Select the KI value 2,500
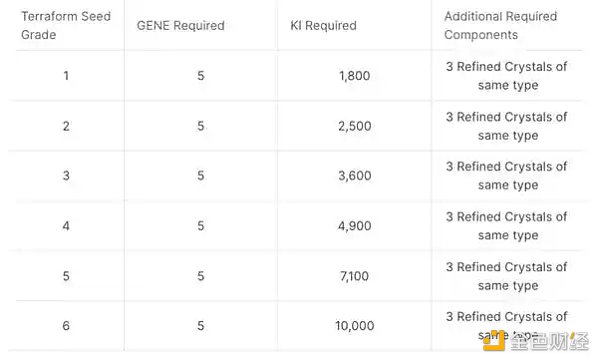This screenshot has width=600, height=362. (x=354, y=126)
